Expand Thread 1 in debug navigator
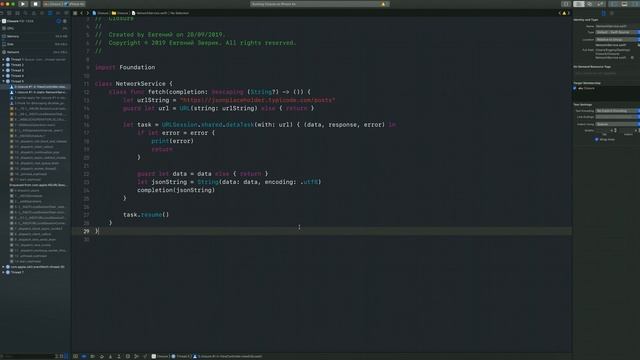This screenshot has width=640, height=360. pyautogui.click(x=3, y=60)
